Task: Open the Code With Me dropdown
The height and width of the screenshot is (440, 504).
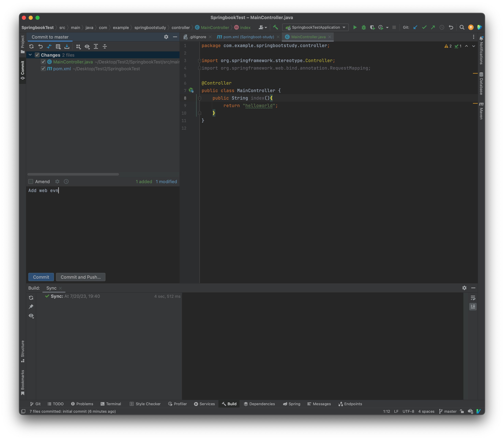Action: [263, 27]
